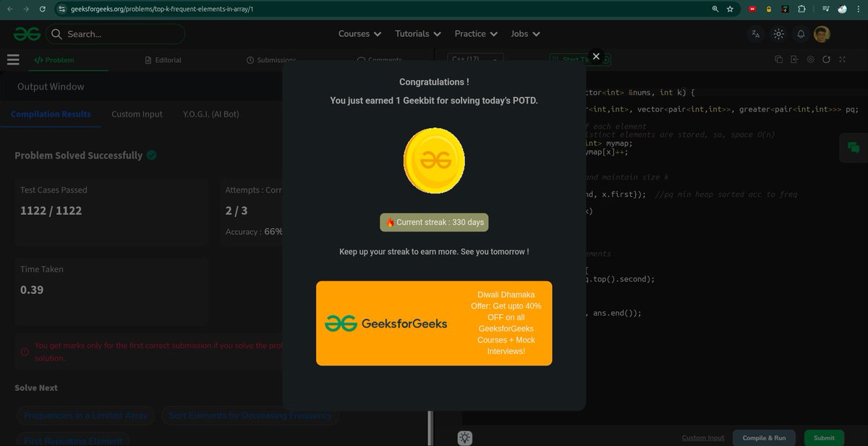
Task: Click the Submit button
Action: [824, 438]
